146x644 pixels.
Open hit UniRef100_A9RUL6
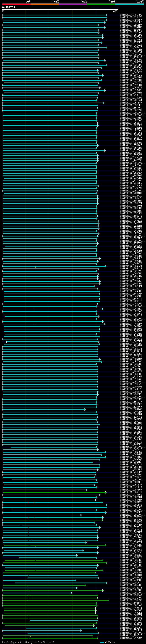pyautogui.click(x=131, y=22)
